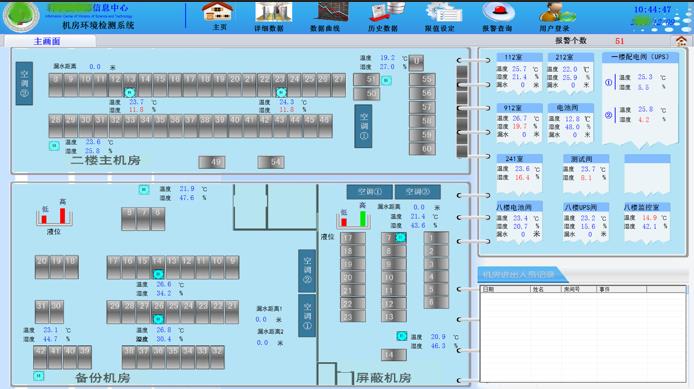Select cabinet 49 in 二楼主机房
Image resolution: width=694 pixels, height=389 pixels.
[x=212, y=162]
